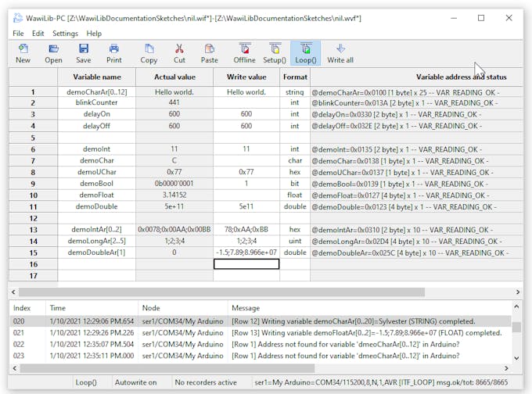Click the Message column header in the log
This screenshot has height=394, width=532.
pos(246,308)
